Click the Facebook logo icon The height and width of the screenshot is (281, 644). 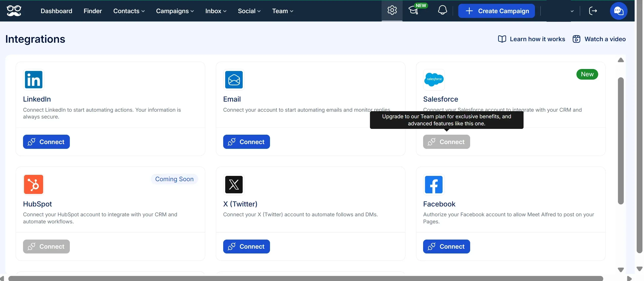pyautogui.click(x=434, y=184)
